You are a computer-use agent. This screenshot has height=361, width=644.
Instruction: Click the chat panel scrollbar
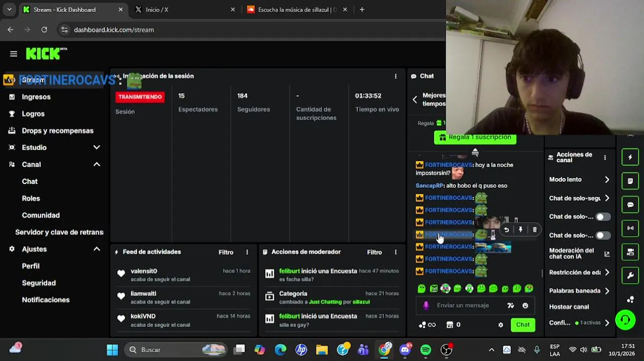click(542, 273)
